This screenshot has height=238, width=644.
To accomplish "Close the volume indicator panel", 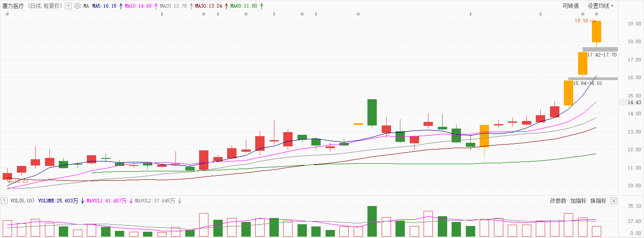I will (614, 201).
